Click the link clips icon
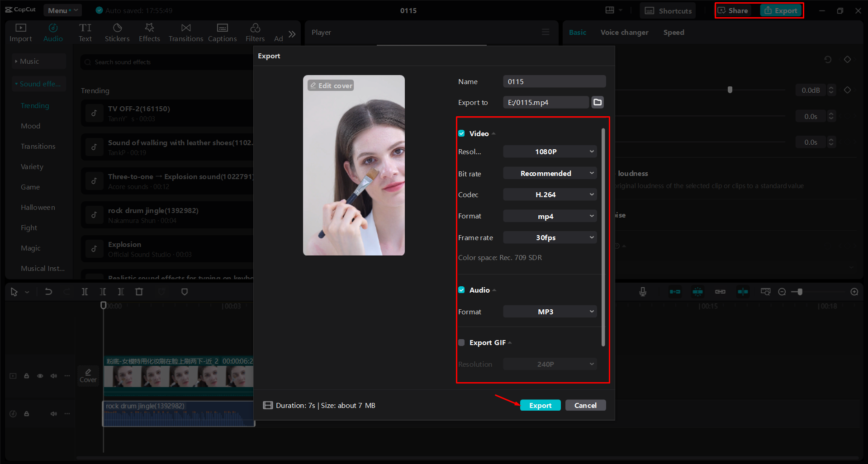 coord(720,292)
